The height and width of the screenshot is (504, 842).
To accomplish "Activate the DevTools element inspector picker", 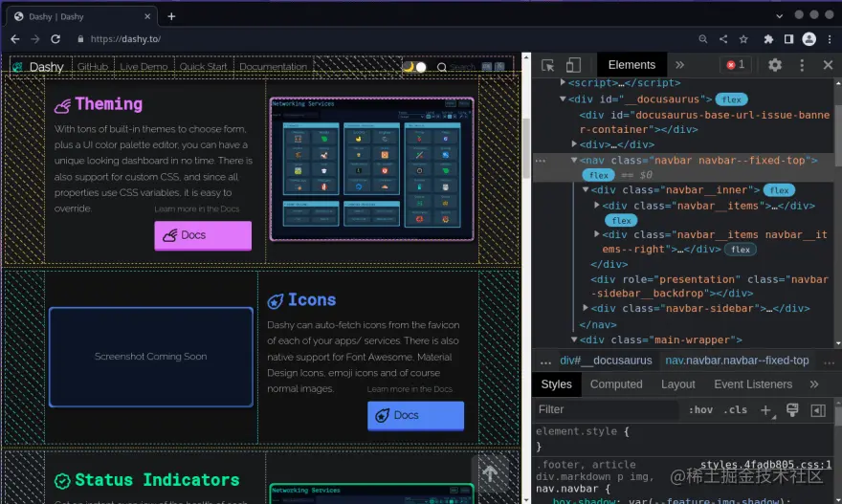I will (x=547, y=65).
